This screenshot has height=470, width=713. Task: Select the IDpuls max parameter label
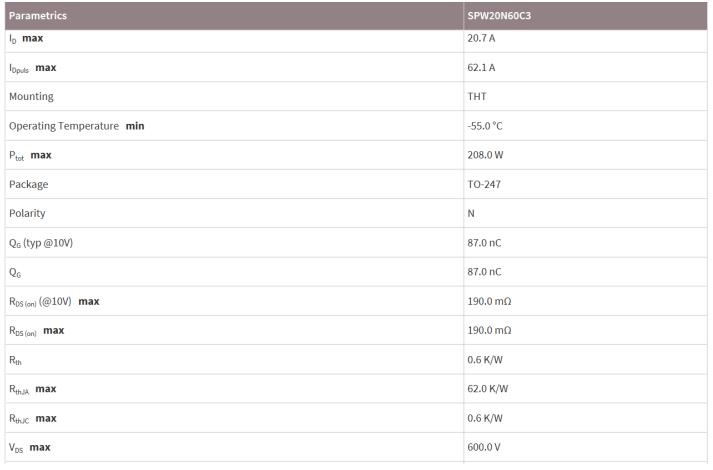coord(32,68)
